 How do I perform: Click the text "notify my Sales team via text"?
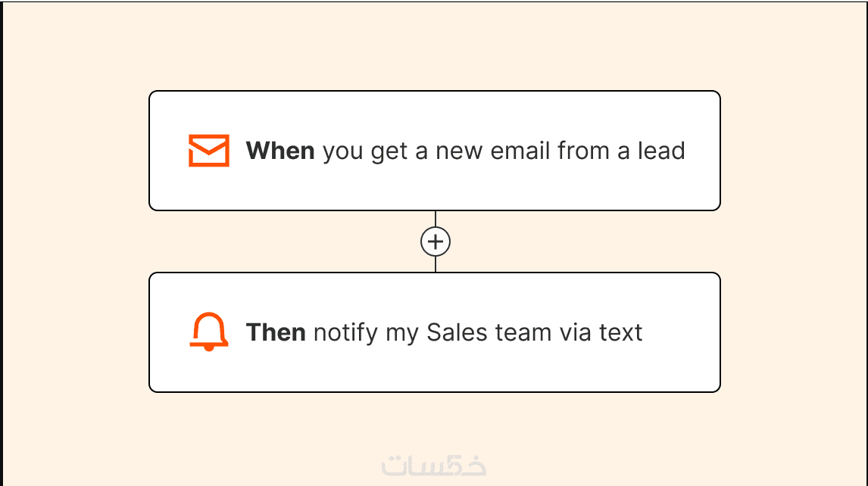pos(478,332)
